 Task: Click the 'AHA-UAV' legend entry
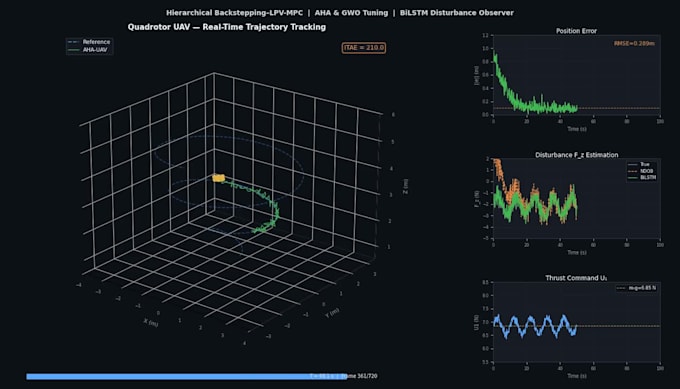tap(88, 50)
